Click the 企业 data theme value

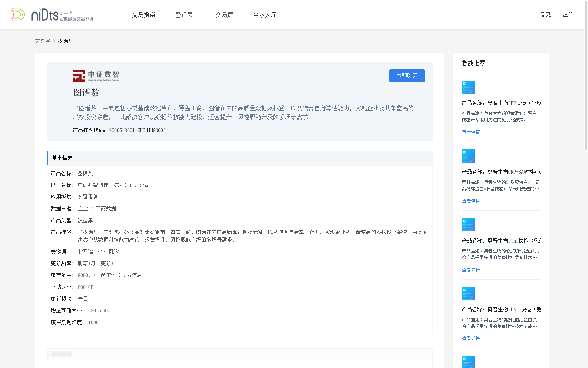(x=83, y=209)
